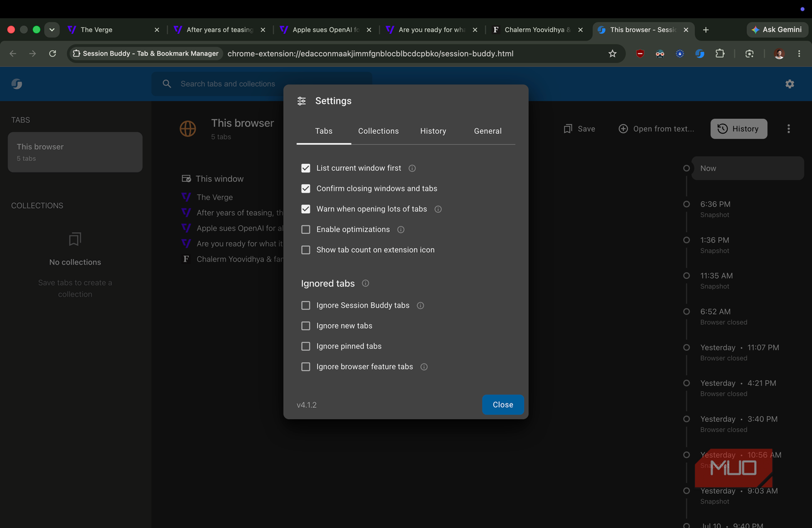Image resolution: width=812 pixels, height=528 pixels.
Task: Click the search tabs and collections field
Action: [261, 84]
